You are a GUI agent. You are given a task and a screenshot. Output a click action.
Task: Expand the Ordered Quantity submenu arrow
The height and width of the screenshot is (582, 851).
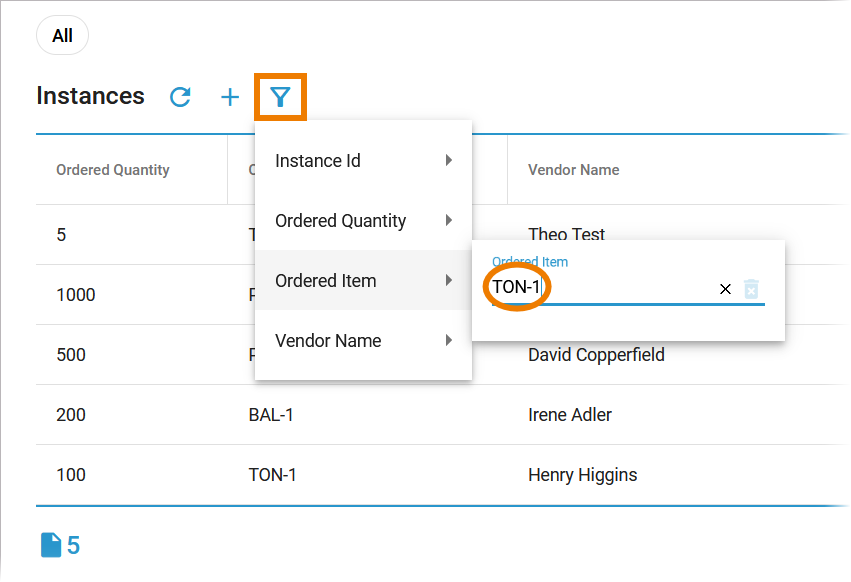point(449,220)
